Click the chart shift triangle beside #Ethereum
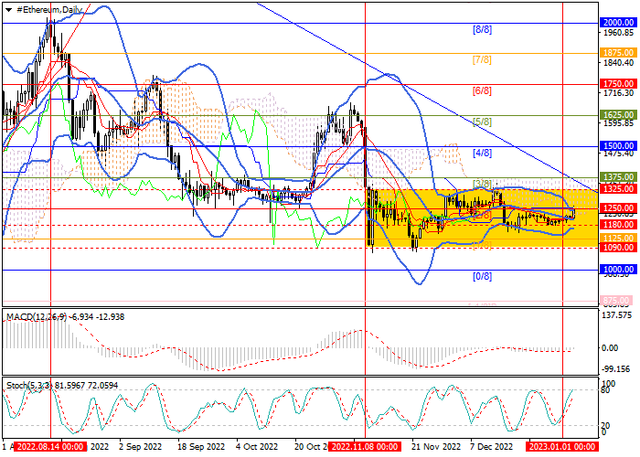 coord(9,9)
